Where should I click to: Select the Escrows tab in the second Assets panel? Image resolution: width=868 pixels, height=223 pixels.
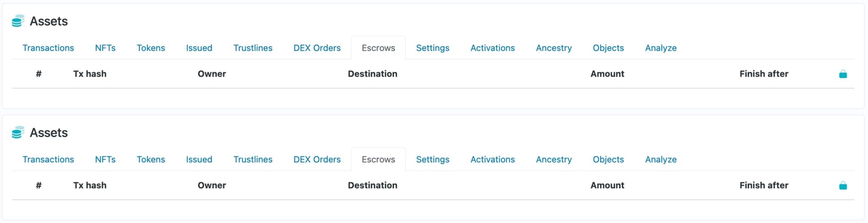coord(378,160)
